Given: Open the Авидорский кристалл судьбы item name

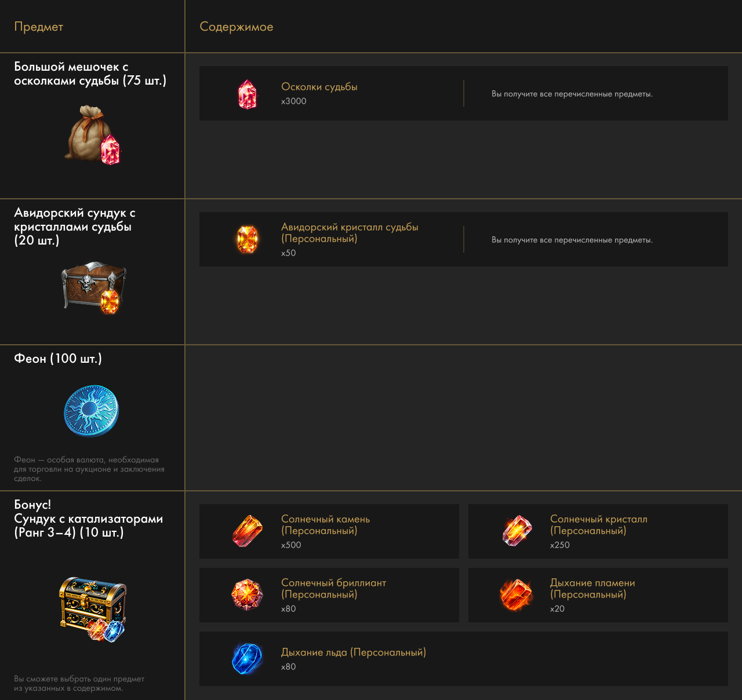Looking at the screenshot, I should point(350,233).
